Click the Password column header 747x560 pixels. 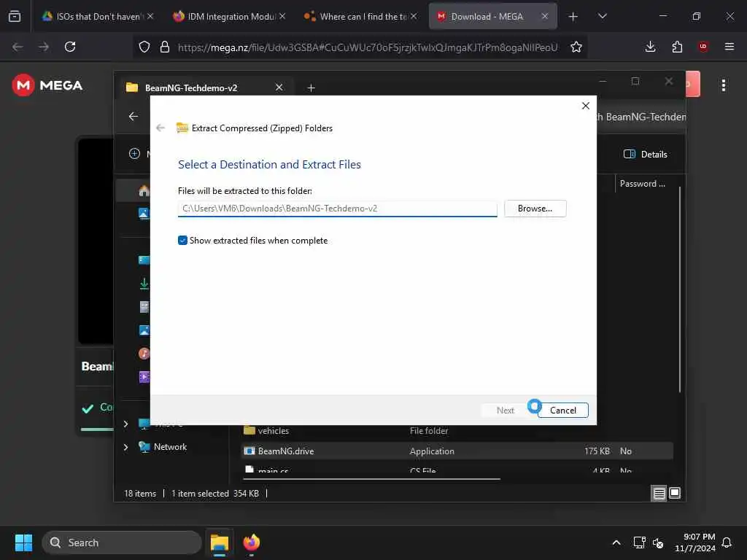point(642,183)
